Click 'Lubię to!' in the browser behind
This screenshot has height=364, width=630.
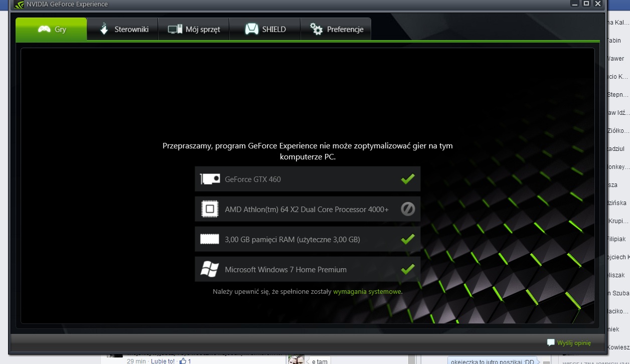(x=163, y=361)
